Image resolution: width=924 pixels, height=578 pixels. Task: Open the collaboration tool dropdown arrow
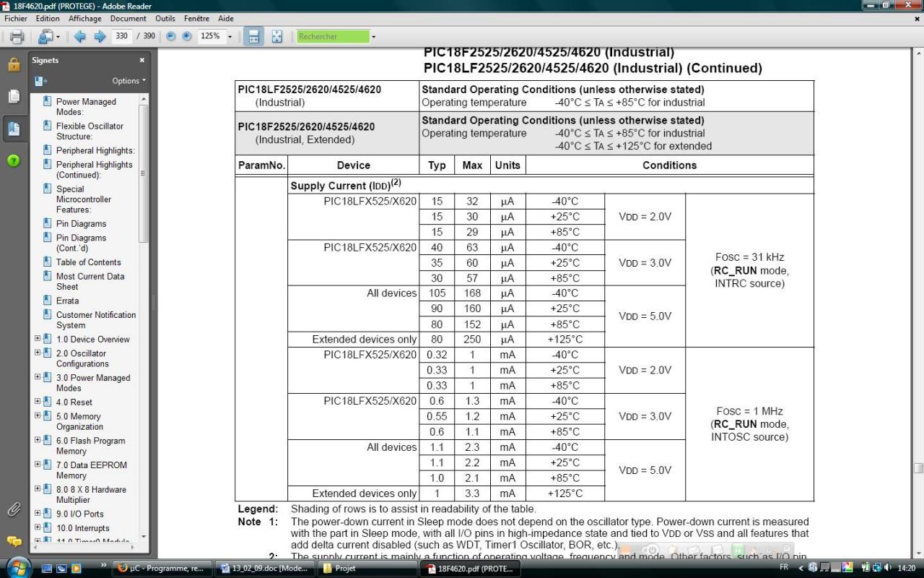click(x=58, y=37)
